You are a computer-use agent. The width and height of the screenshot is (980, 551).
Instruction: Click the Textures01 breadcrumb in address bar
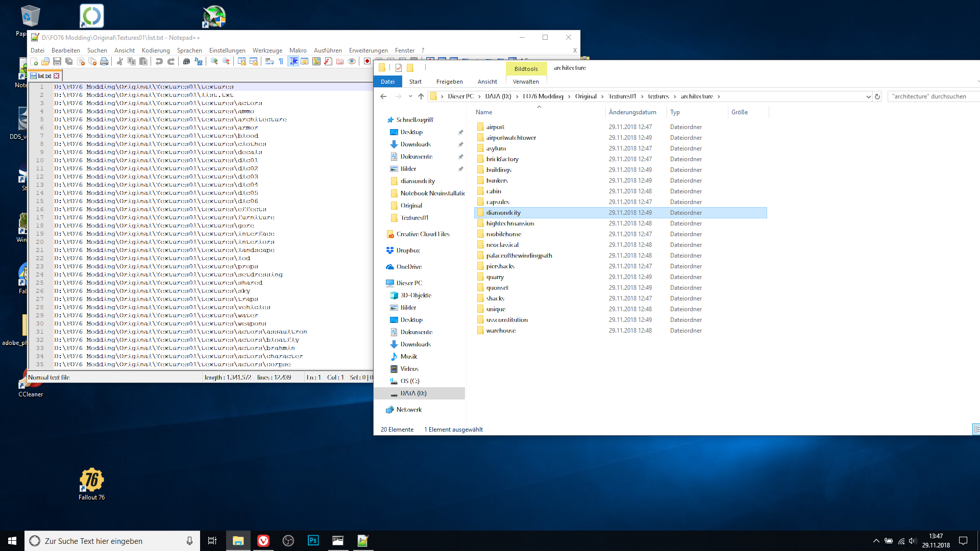[x=622, y=96]
